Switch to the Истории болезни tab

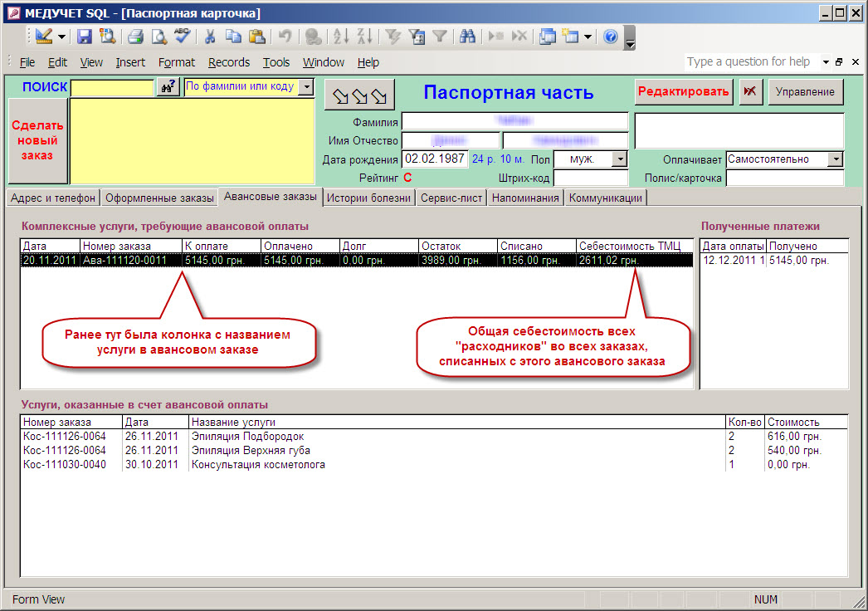click(368, 198)
